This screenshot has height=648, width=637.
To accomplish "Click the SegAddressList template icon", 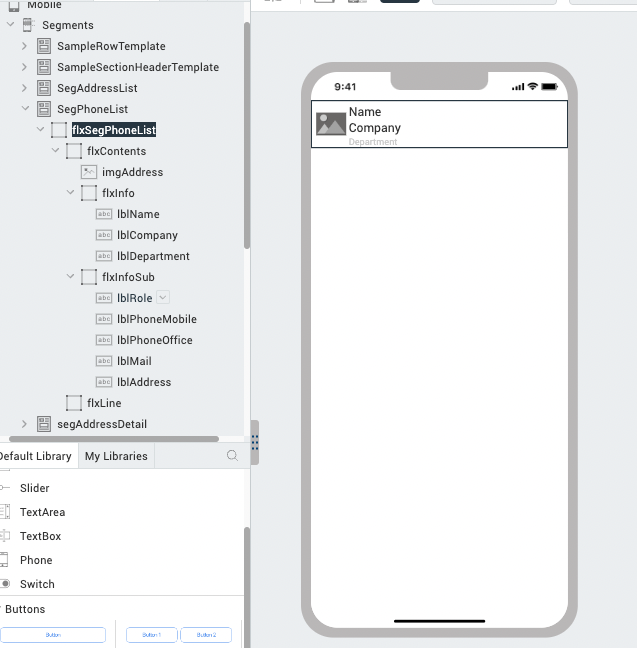I will click(x=44, y=88).
